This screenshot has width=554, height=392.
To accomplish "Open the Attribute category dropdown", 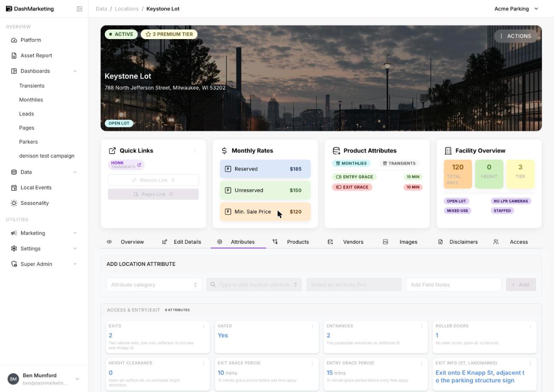I will pyautogui.click(x=154, y=285).
